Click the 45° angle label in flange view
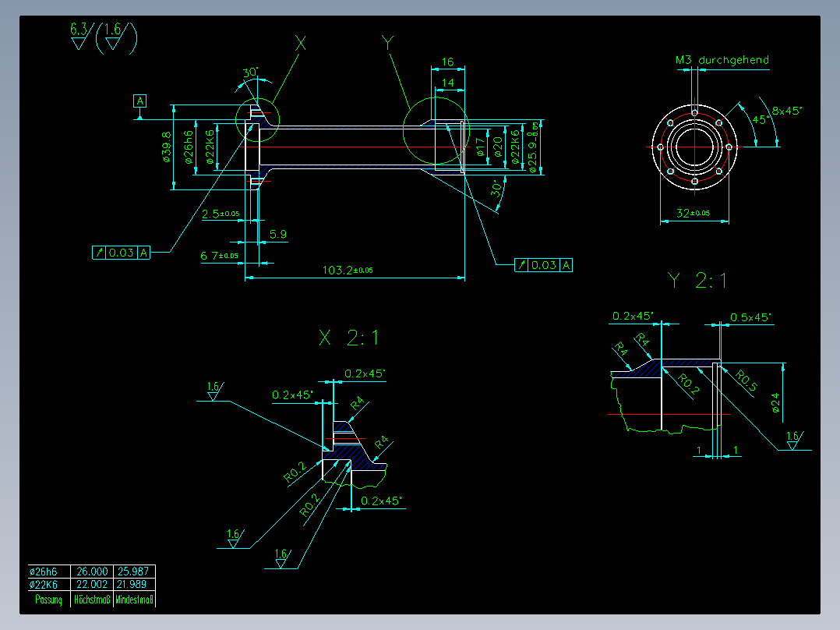The image size is (840, 630). (x=761, y=119)
